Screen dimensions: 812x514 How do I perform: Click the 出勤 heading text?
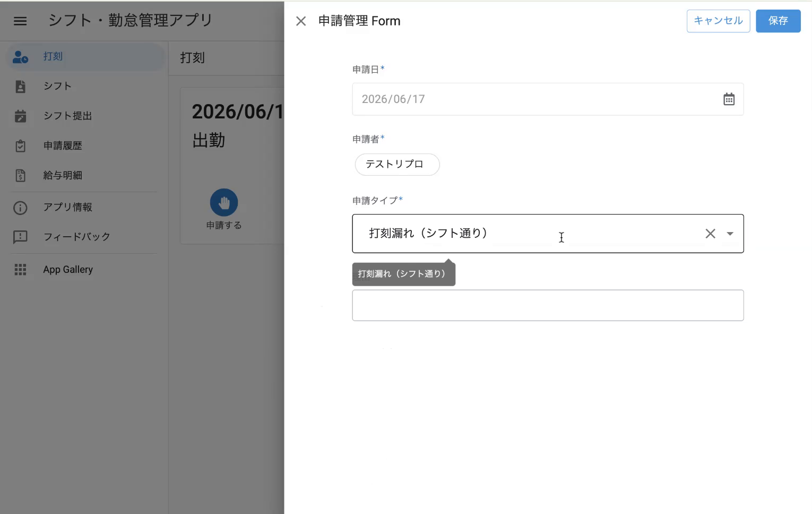(209, 141)
